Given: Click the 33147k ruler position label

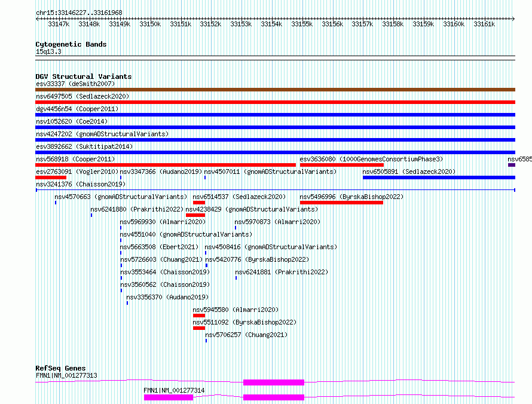Looking at the screenshot, I should click(x=59, y=24).
